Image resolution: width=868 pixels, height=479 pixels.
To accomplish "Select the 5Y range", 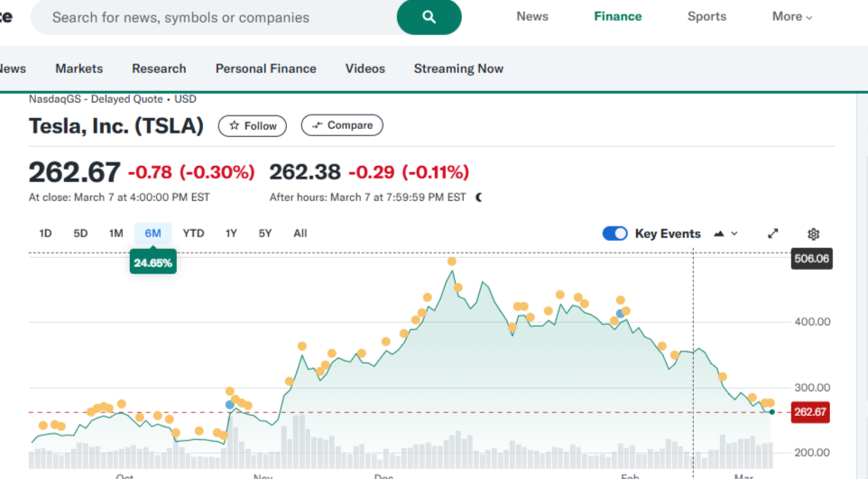I will coord(265,233).
